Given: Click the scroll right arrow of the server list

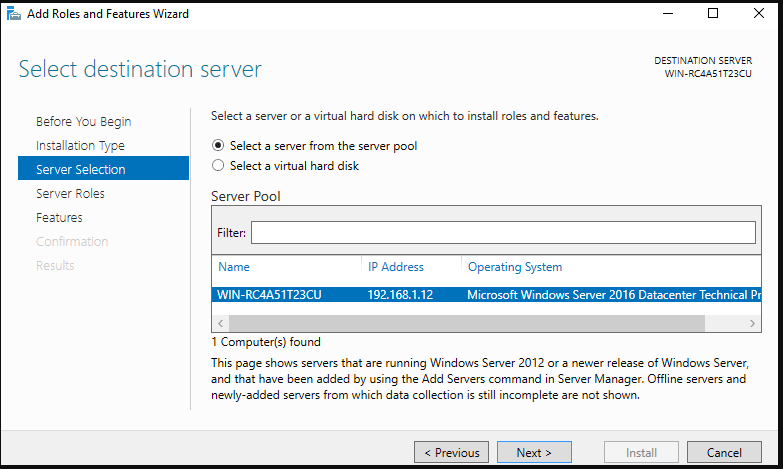Looking at the screenshot, I should click(753, 324).
